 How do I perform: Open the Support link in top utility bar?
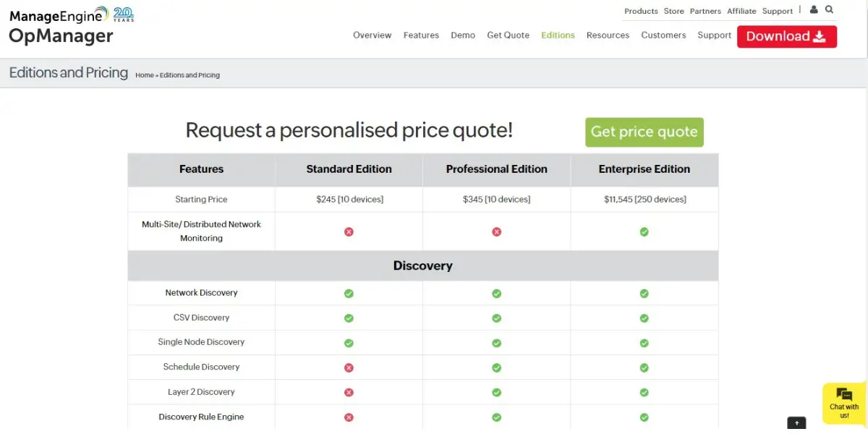(x=778, y=12)
